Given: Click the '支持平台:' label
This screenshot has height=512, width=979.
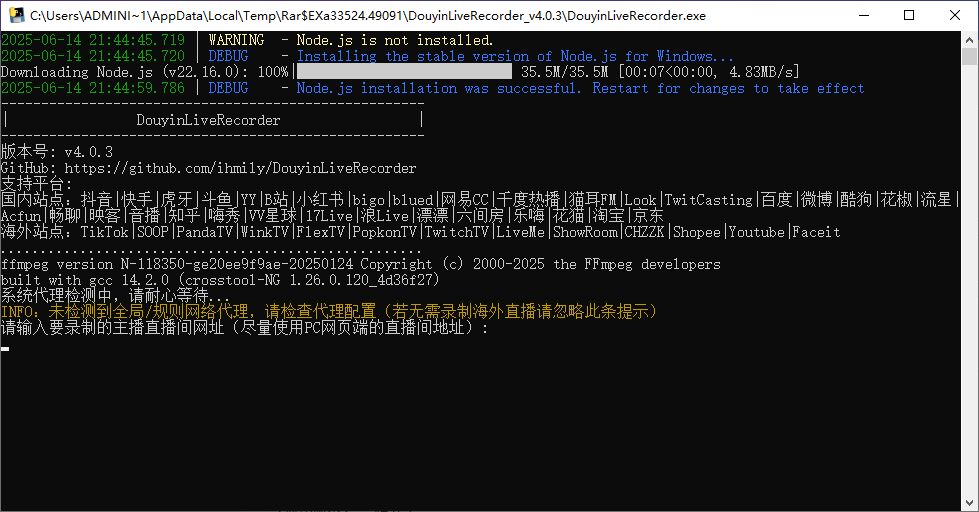Looking at the screenshot, I should tap(36, 184).
